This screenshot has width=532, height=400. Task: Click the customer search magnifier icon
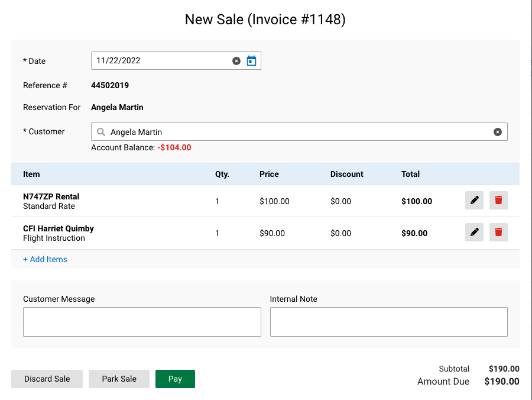[x=100, y=132]
